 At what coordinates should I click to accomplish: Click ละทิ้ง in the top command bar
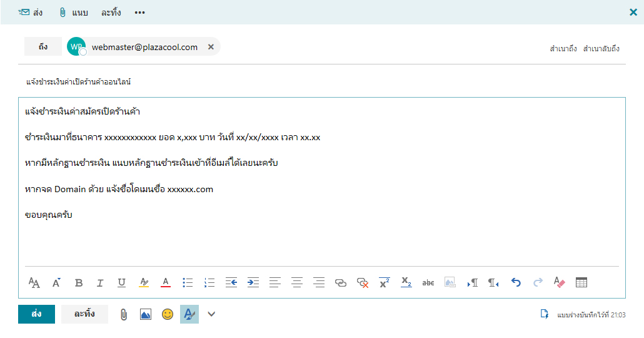[x=111, y=13]
